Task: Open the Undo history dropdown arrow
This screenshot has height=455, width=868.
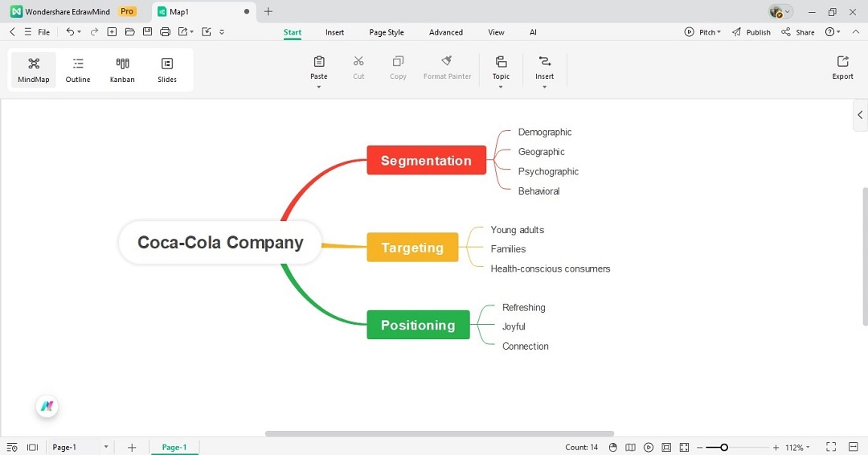Action: tap(79, 32)
